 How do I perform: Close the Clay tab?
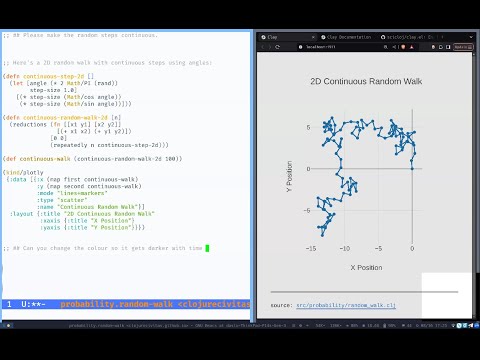(x=313, y=37)
